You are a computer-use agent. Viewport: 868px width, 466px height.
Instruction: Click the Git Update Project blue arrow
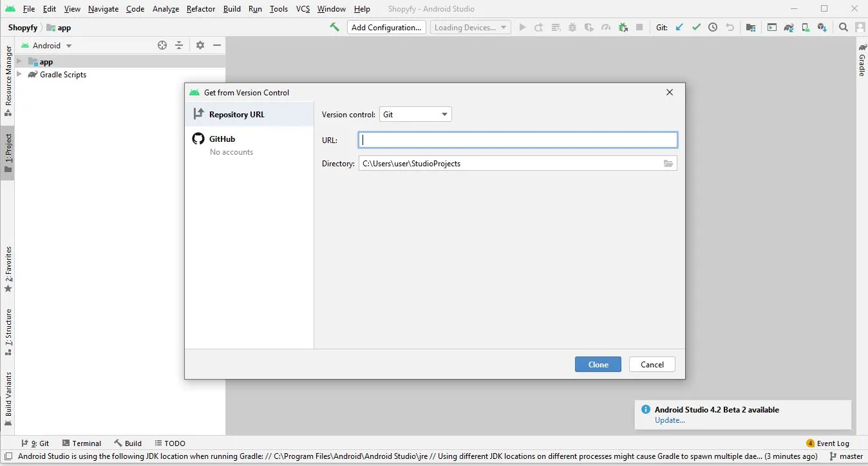[679, 27]
